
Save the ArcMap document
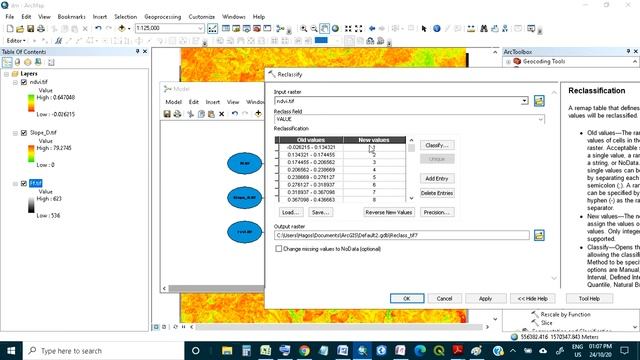[31, 29]
